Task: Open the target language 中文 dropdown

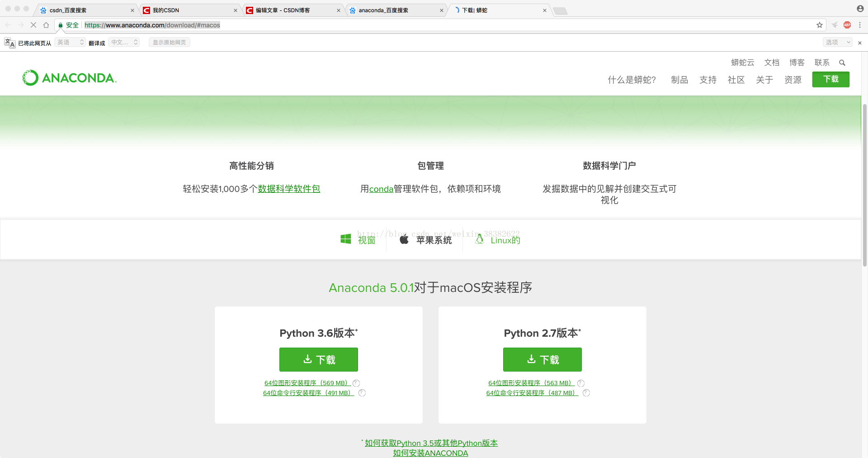Action: 124,42
